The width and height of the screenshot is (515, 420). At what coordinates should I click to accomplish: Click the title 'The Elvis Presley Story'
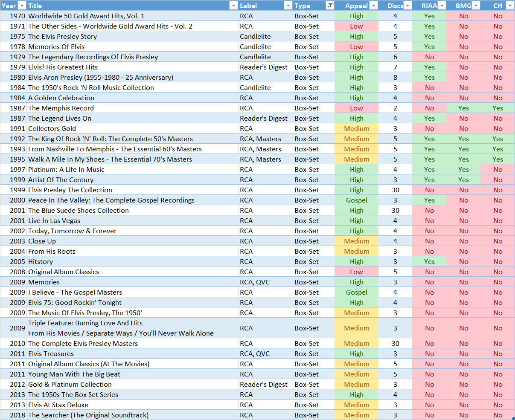[x=62, y=36]
